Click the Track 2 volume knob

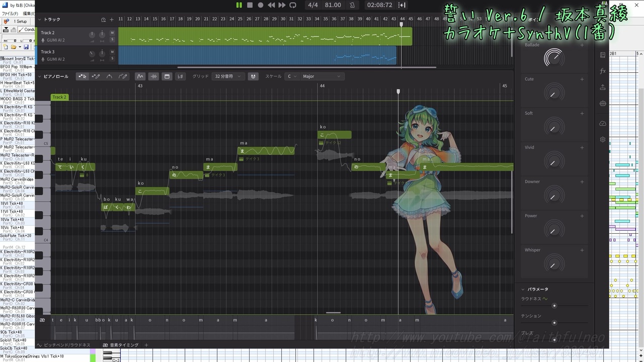[92, 35]
